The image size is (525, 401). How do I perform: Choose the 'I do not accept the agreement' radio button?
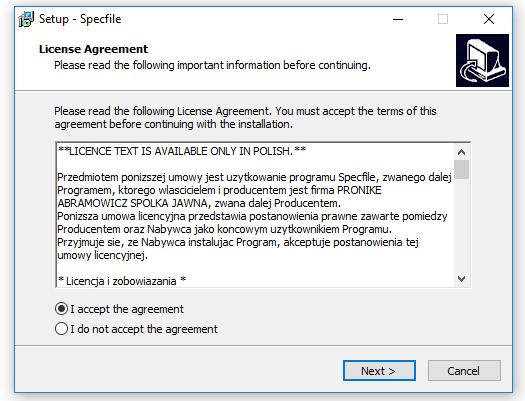point(61,329)
